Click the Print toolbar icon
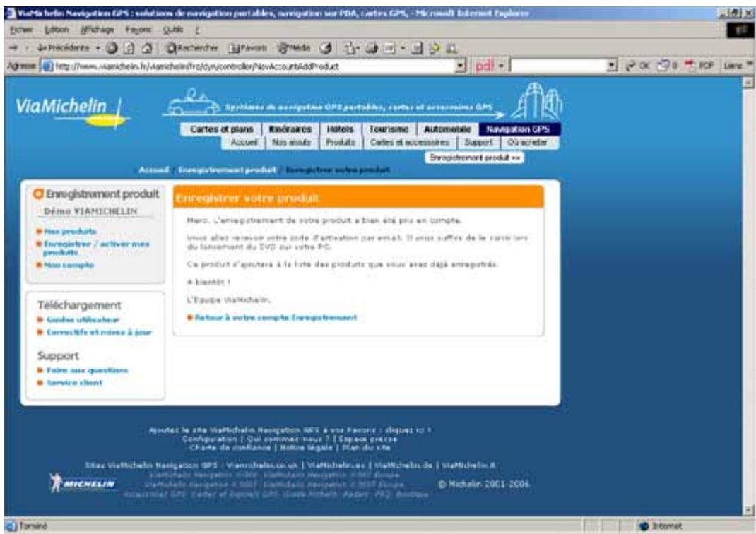The height and width of the screenshot is (534, 756). 371,48
